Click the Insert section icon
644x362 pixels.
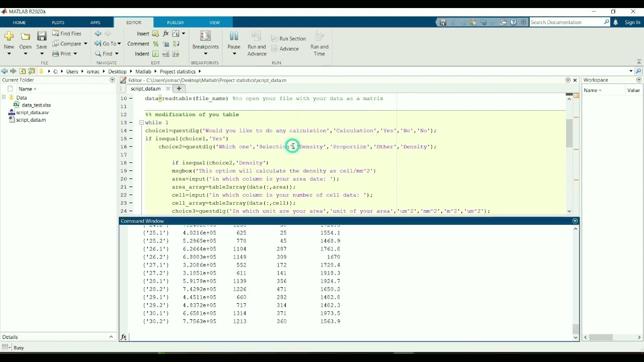tap(155, 34)
